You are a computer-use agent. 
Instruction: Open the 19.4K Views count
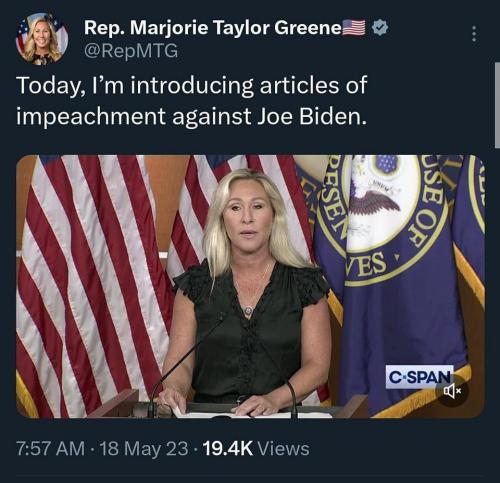[x=256, y=449]
